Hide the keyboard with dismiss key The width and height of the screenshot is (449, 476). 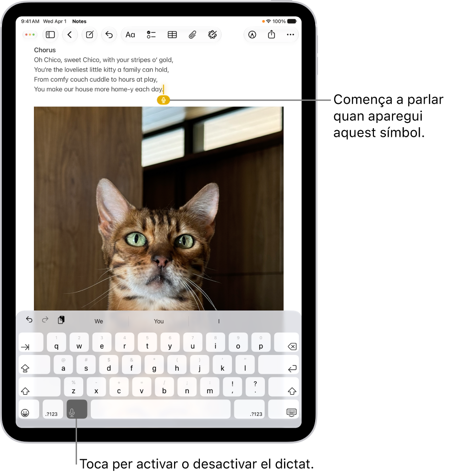pyautogui.click(x=284, y=410)
